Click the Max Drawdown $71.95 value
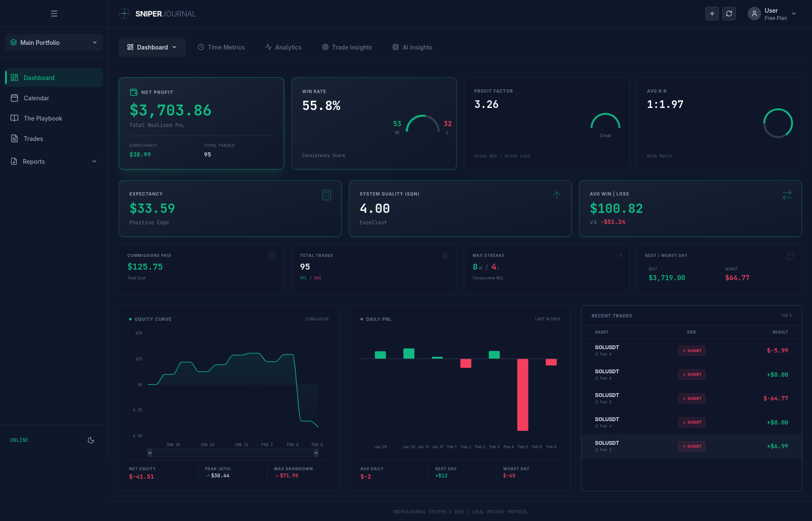 (289, 476)
